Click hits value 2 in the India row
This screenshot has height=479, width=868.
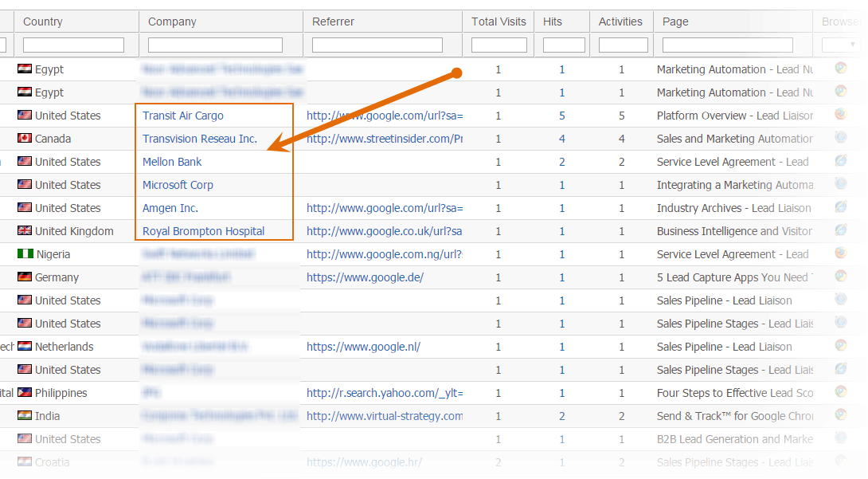[562, 416]
